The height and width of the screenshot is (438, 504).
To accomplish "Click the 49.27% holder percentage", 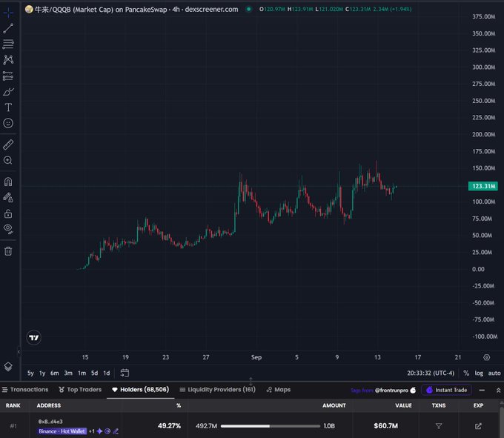I will pos(169,426).
